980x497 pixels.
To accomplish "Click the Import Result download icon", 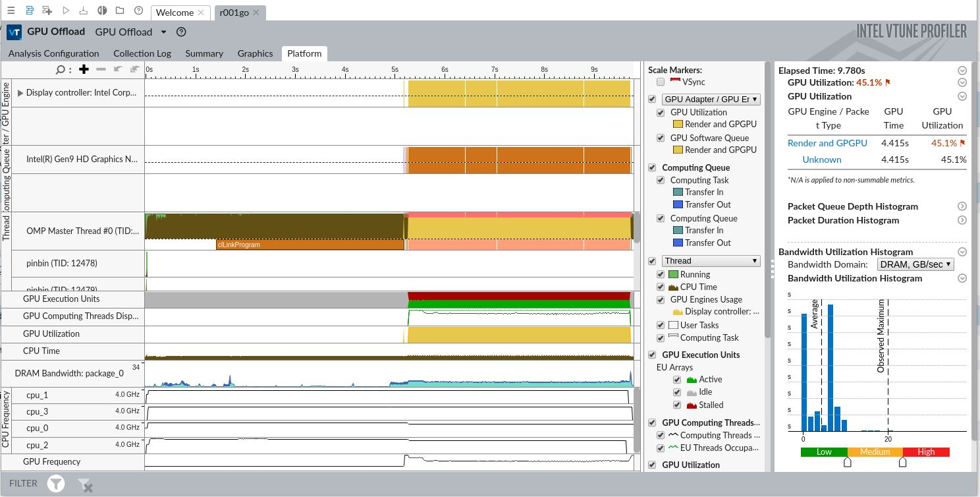I will tap(84, 11).
